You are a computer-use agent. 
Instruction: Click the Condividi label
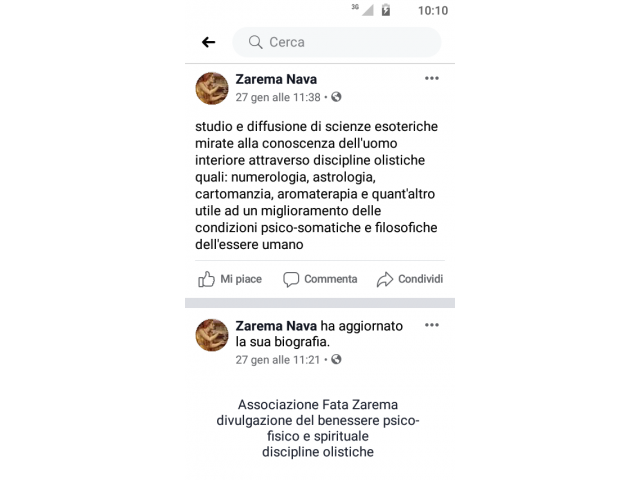pos(420,279)
